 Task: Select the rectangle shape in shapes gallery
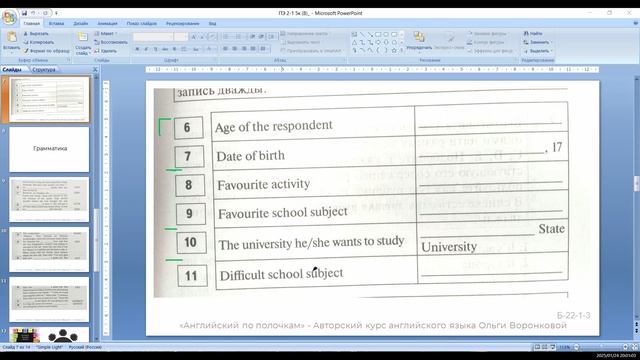(x=378, y=35)
